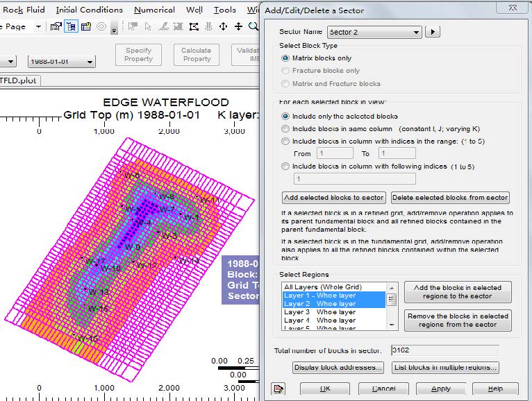Select 'Layer 3 - Whole layer' in list
This screenshot has height=401, width=532.
click(x=319, y=312)
